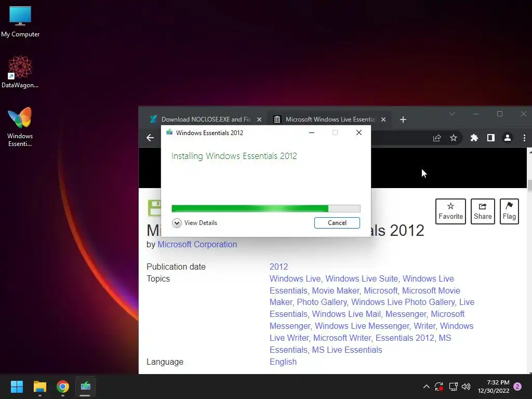This screenshot has width=532, height=399.
Task: Go back in Chrome
Action: [x=150, y=138]
